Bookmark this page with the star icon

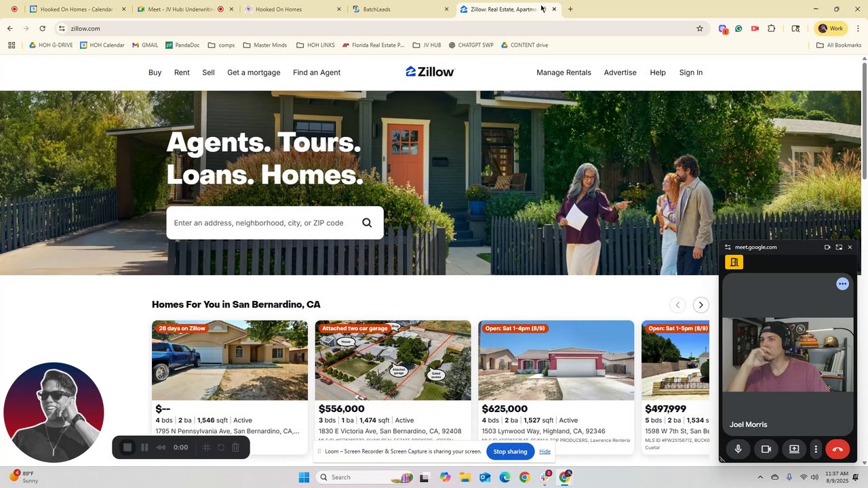pyautogui.click(x=700, y=28)
